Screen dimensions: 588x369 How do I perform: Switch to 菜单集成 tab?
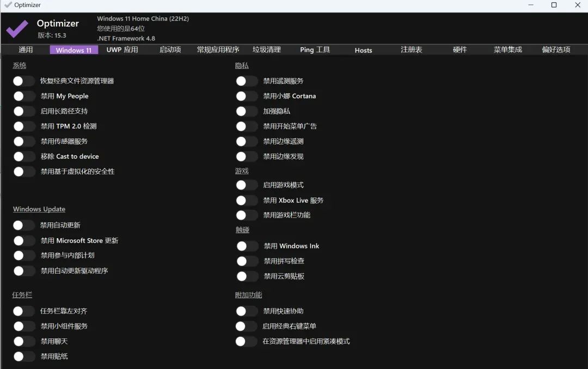tap(508, 50)
